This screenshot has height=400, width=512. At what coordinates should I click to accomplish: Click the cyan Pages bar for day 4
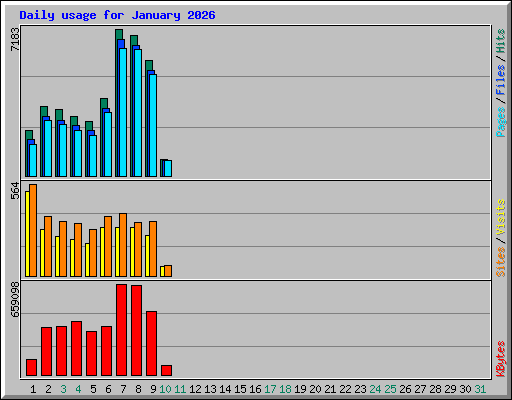(78, 153)
